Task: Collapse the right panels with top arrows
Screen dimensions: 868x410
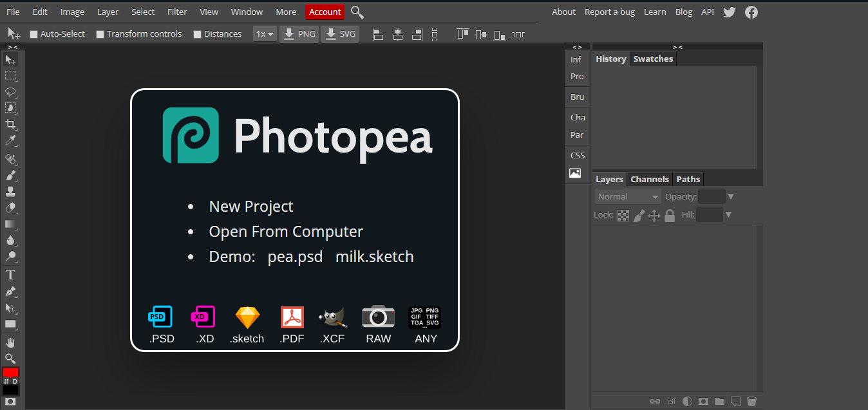Action: 677,47
